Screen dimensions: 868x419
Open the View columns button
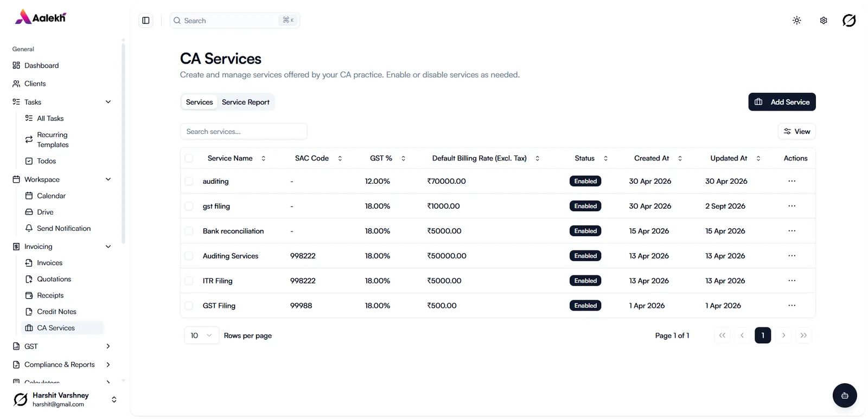(x=796, y=132)
